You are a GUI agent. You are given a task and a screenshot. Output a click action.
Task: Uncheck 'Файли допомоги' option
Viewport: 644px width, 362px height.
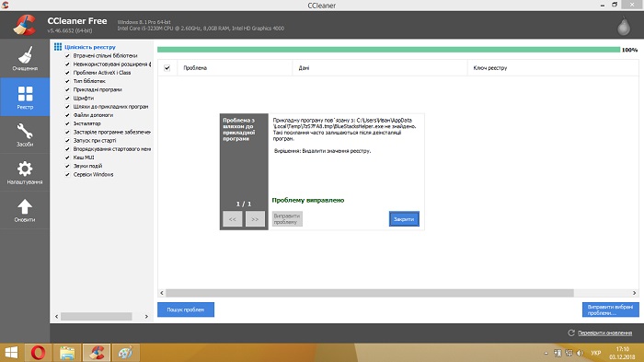click(67, 115)
